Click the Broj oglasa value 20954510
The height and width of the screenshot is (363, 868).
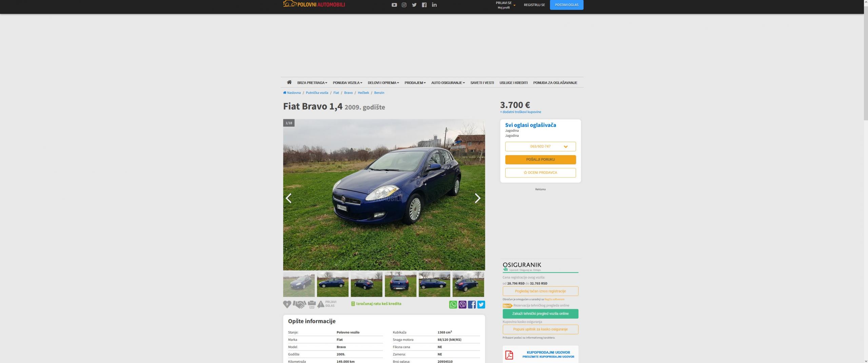(x=445, y=361)
